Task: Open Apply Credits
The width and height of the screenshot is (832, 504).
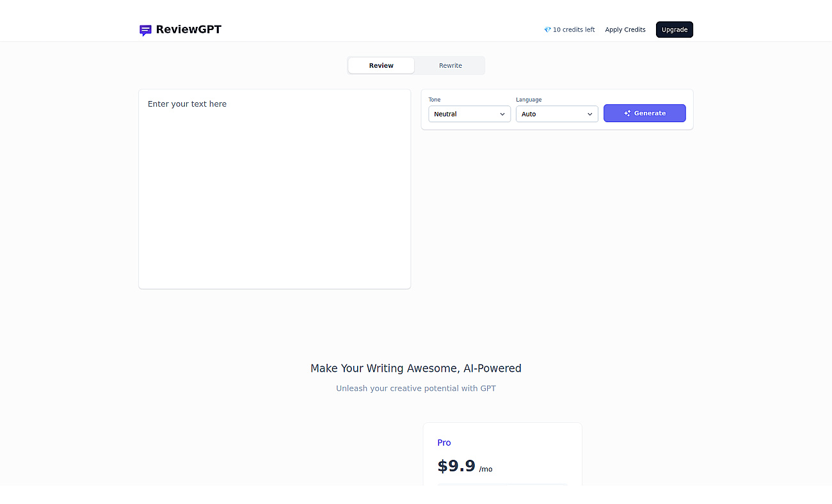Action: [x=625, y=30]
